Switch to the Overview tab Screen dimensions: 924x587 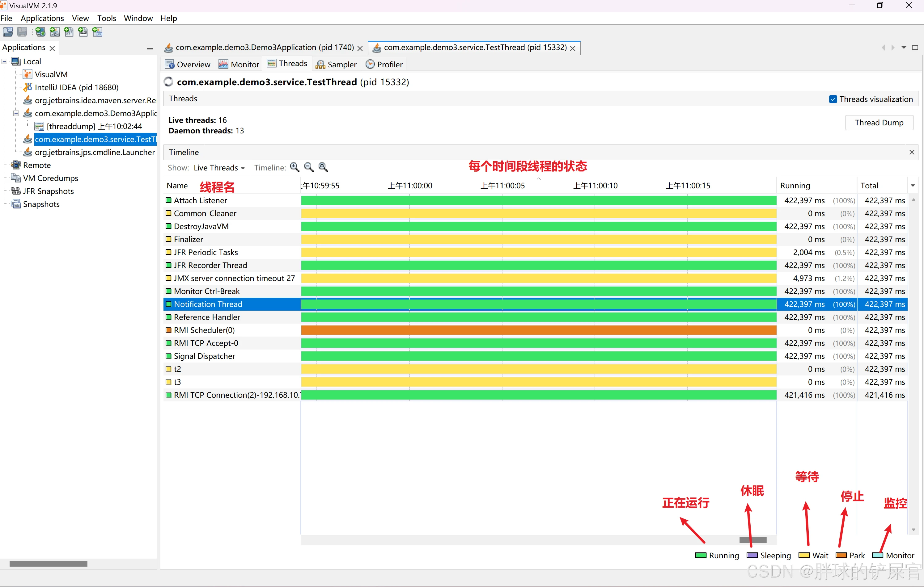coord(188,65)
